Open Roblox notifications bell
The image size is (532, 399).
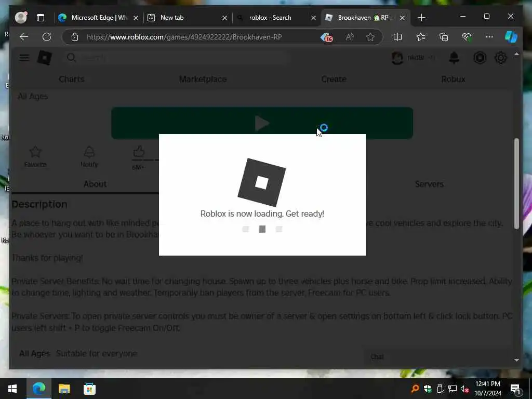pyautogui.click(x=454, y=58)
